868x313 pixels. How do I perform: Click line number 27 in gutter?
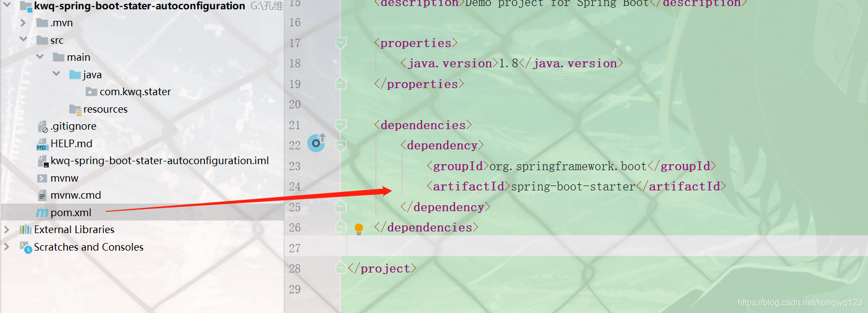point(295,248)
